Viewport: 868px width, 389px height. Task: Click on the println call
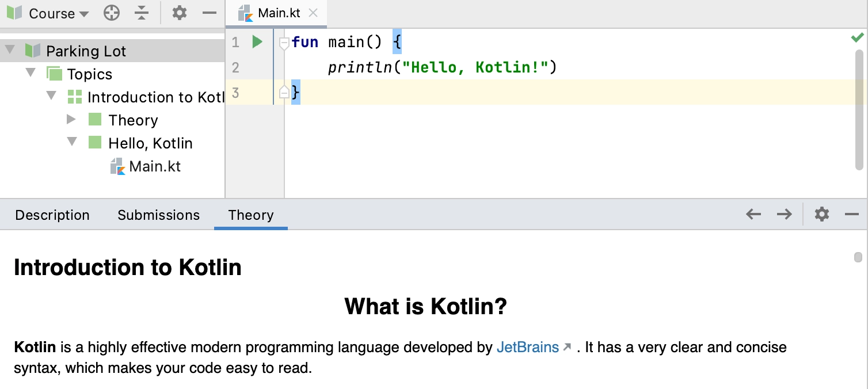pos(360,68)
